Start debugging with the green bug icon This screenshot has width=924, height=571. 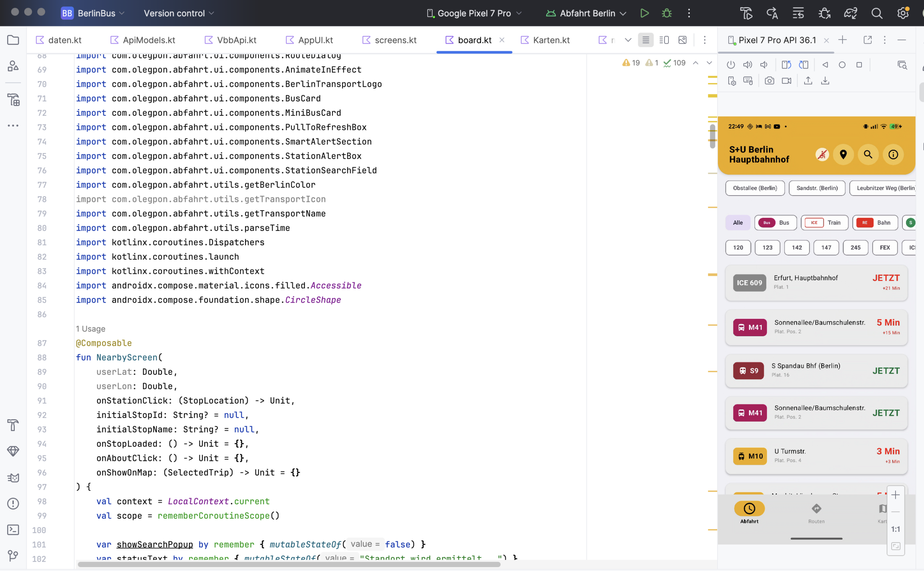tap(667, 13)
